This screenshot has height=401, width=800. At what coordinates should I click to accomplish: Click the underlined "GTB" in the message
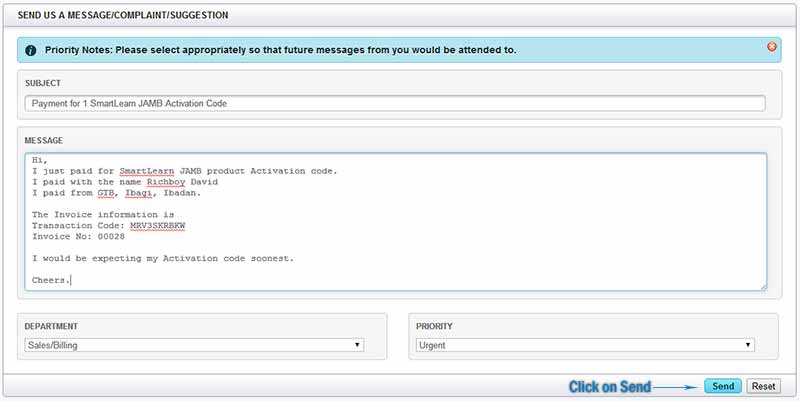pos(106,193)
